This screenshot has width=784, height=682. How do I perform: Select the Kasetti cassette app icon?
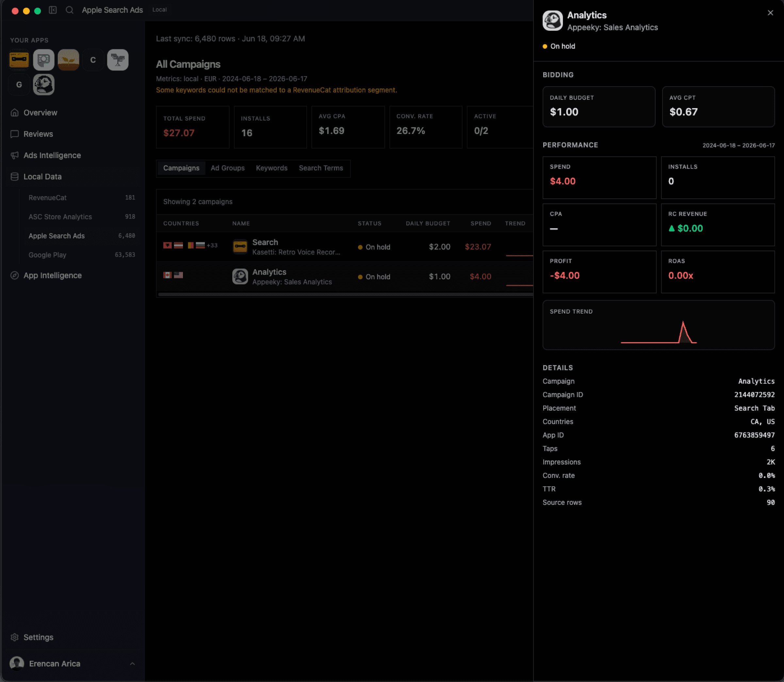pos(19,60)
